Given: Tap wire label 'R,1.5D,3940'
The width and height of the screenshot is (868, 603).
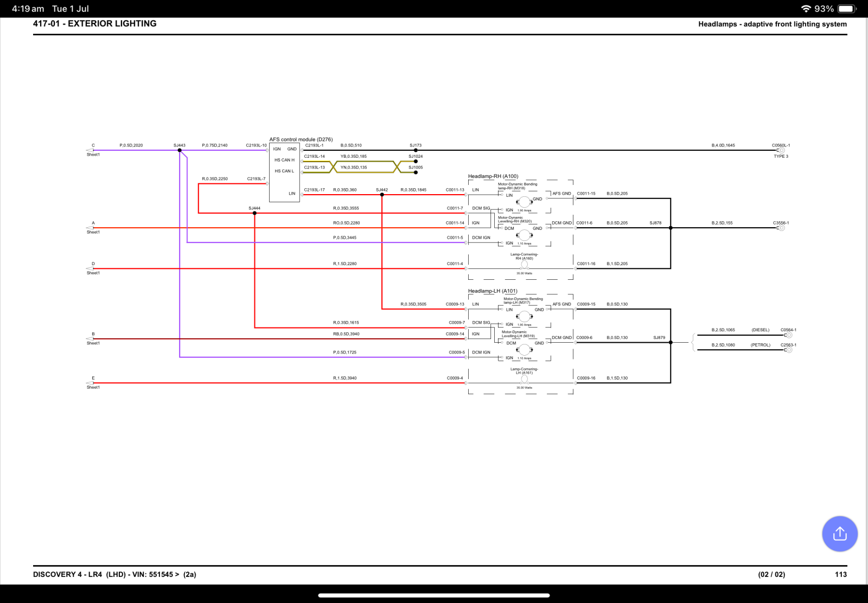Looking at the screenshot, I should tap(345, 378).
